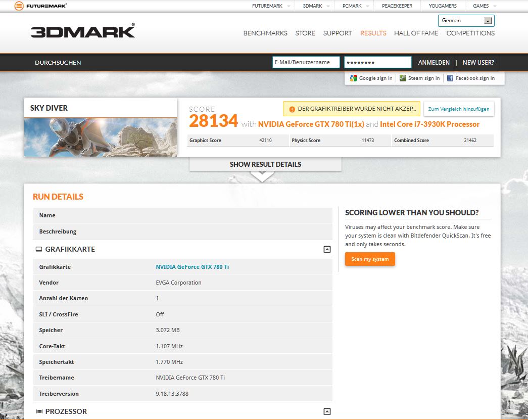Click the Sky Diver thumbnail image
The height and width of the screenshot is (420, 528).
coord(101,137)
